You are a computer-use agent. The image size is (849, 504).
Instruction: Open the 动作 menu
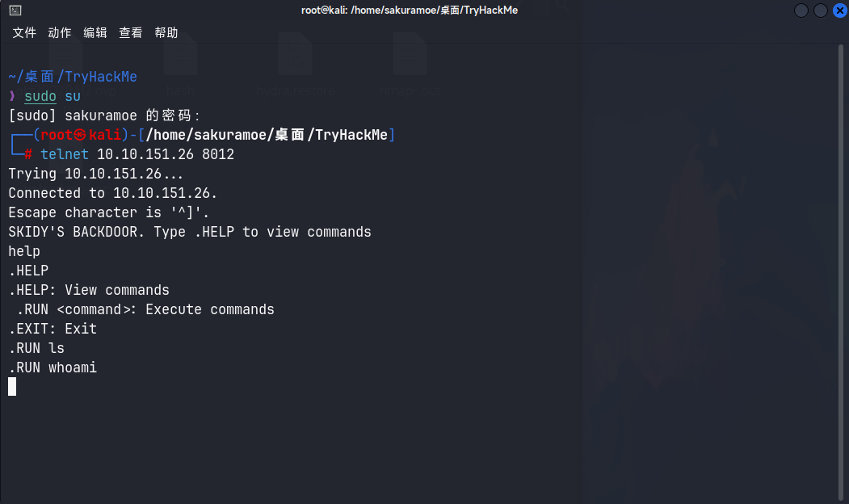coord(60,33)
